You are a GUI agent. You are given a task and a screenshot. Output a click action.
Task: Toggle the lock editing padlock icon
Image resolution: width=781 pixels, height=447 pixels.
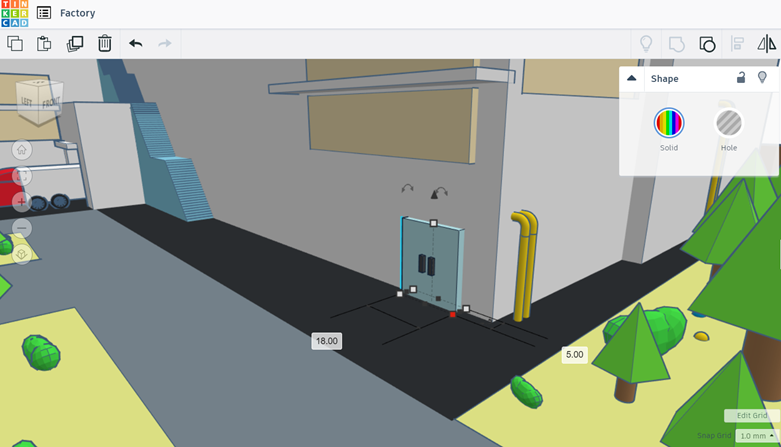click(741, 77)
